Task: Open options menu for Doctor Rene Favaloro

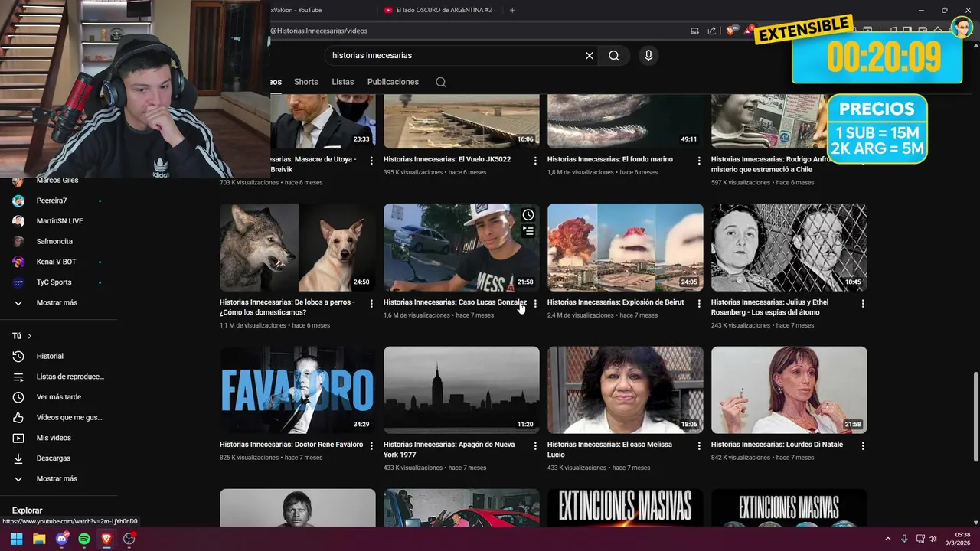Action: [371, 446]
